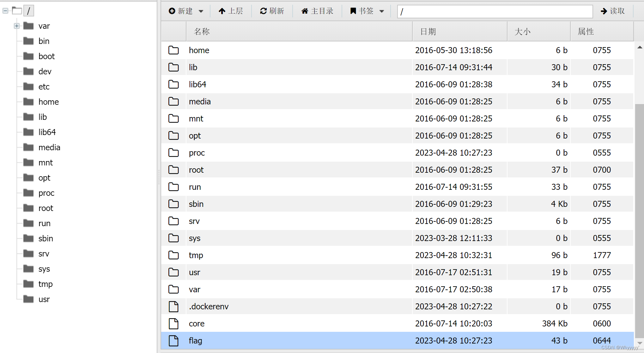Open the 新建 dropdown arrow
The width and height of the screenshot is (644, 353).
coord(201,11)
